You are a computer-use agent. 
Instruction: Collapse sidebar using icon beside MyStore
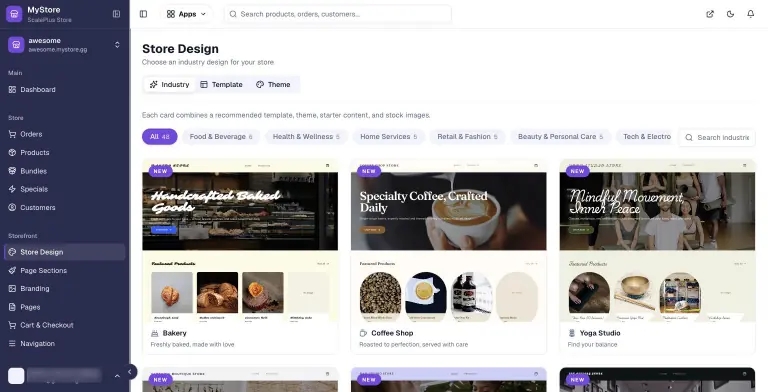point(116,14)
